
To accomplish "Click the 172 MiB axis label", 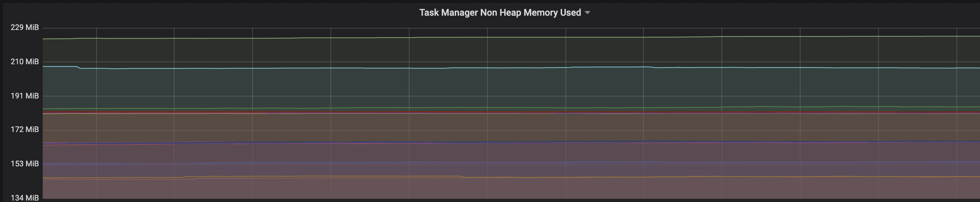I will (x=25, y=130).
